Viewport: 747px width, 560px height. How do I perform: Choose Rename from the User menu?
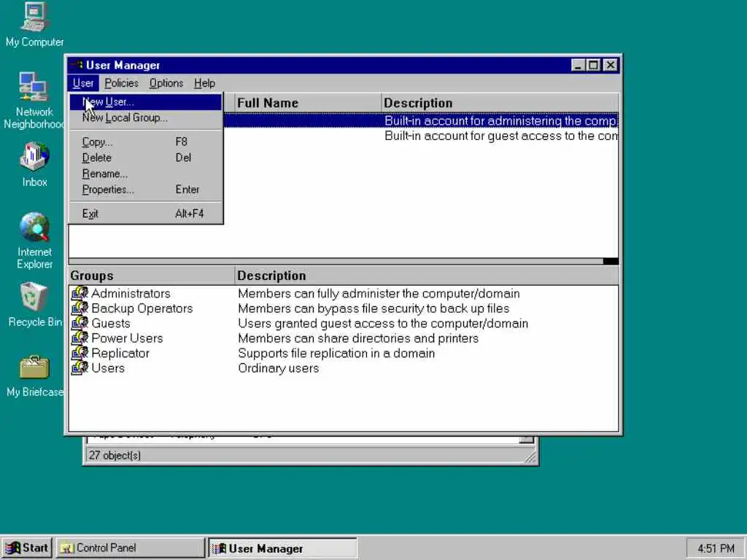coord(146,174)
